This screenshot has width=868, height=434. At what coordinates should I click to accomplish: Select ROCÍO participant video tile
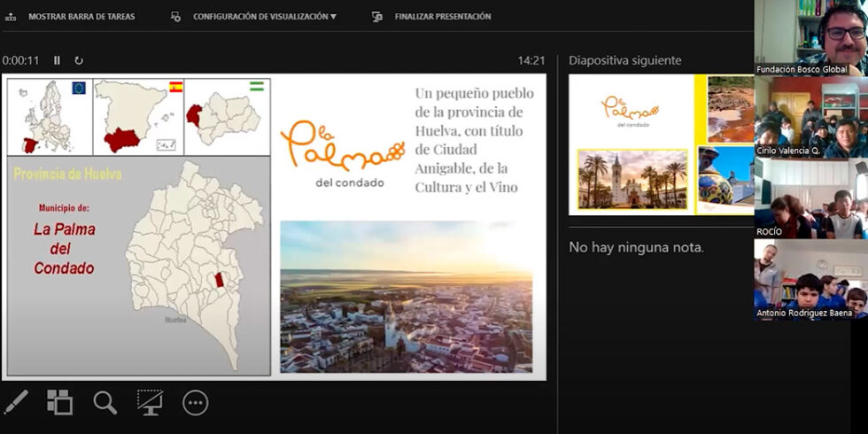coord(810,198)
